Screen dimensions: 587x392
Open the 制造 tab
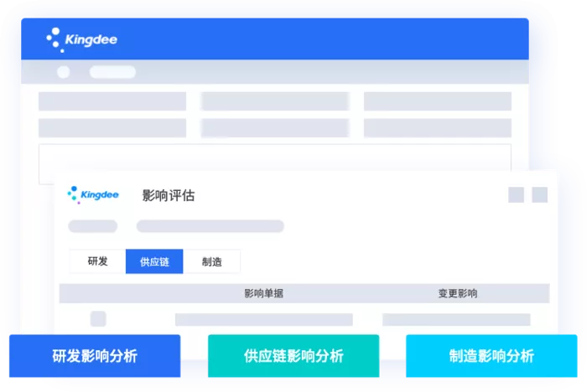211,261
